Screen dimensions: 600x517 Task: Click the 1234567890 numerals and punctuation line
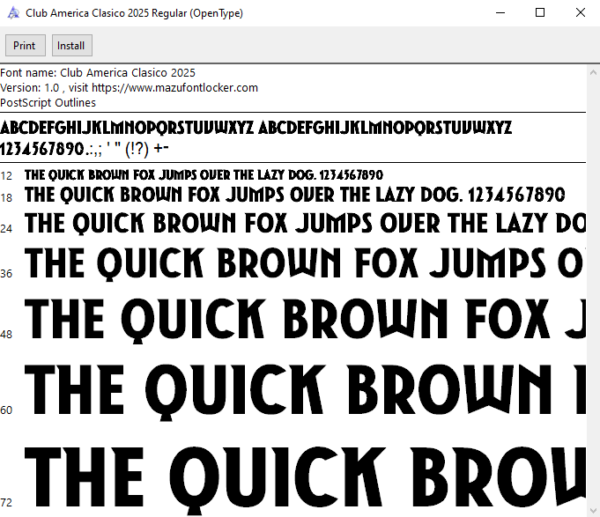tap(84, 149)
